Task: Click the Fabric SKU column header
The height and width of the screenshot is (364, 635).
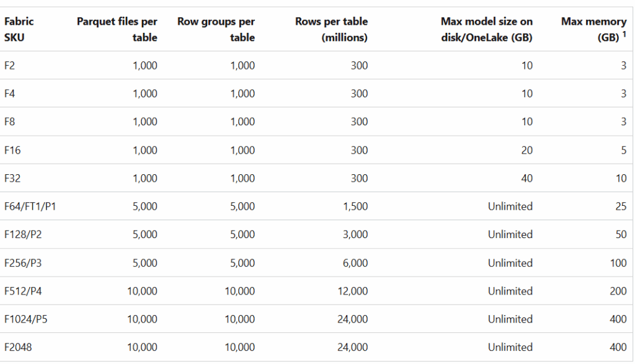Action: tap(19, 29)
